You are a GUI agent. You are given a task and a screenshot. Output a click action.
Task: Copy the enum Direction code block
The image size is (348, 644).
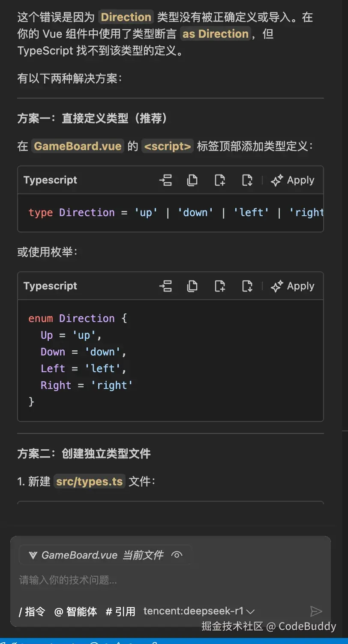pyautogui.click(x=192, y=286)
